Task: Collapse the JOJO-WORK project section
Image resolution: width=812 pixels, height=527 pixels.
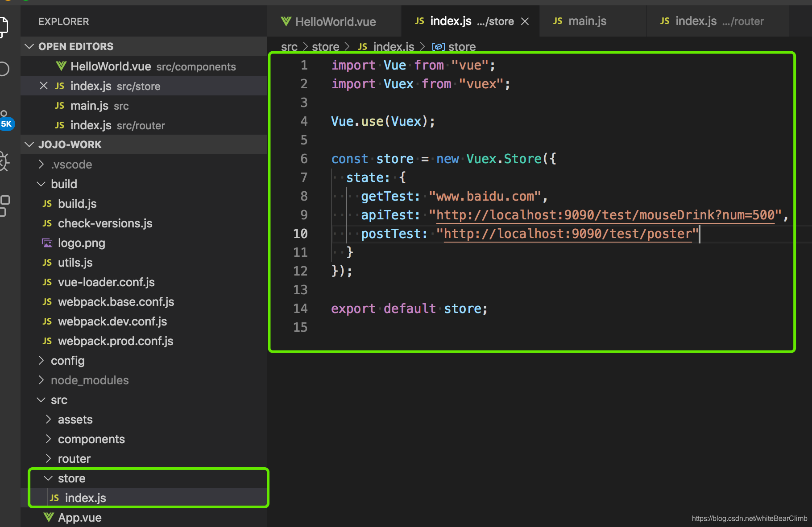Action: pyautogui.click(x=29, y=144)
